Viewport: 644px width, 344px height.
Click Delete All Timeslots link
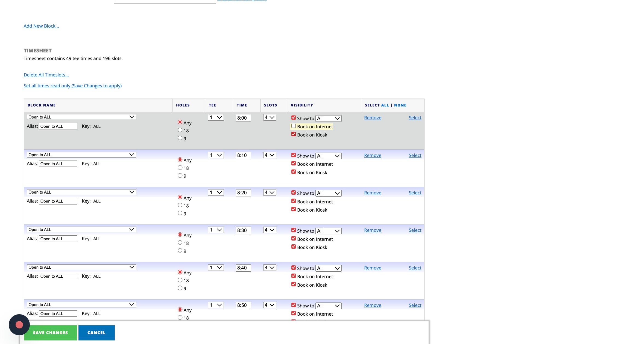[x=46, y=75]
